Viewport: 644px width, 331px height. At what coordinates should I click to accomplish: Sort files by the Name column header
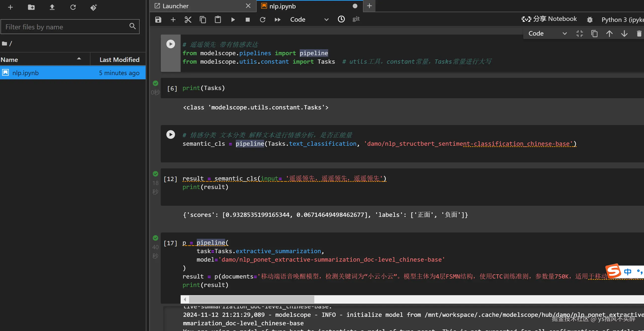click(x=9, y=59)
